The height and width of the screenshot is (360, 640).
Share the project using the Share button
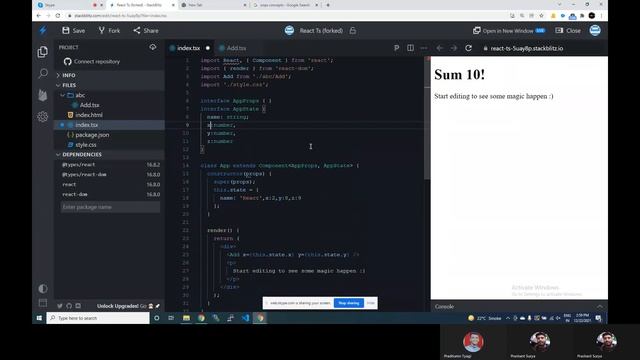point(146,31)
